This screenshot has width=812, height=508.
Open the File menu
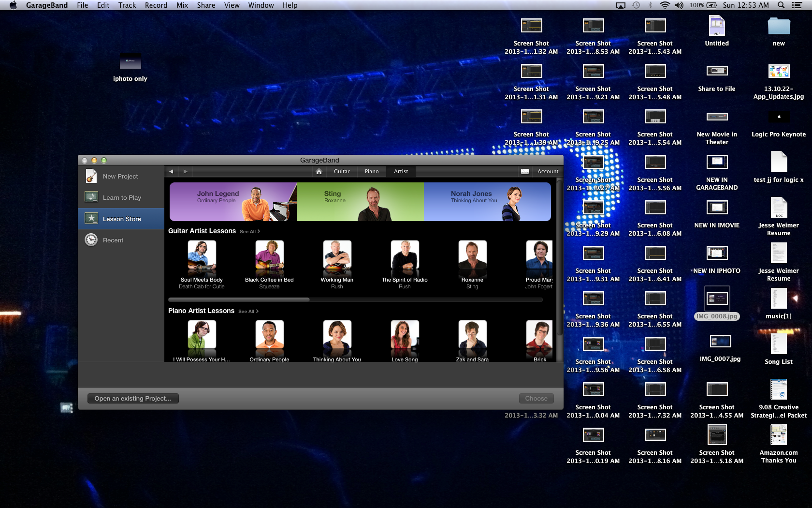[x=83, y=5]
